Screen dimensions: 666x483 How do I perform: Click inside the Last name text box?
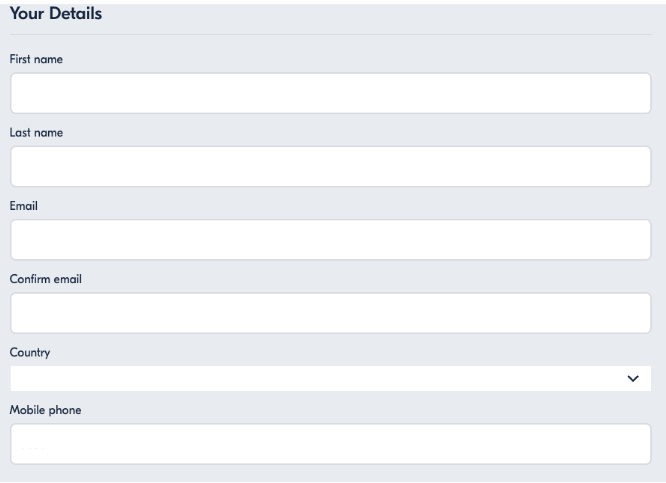tap(330, 167)
